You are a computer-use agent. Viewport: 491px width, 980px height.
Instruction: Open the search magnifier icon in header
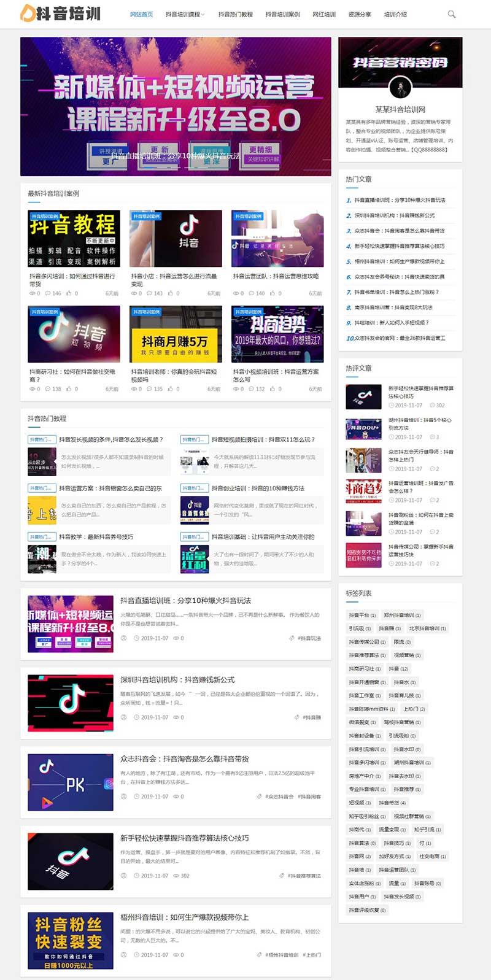click(452, 14)
